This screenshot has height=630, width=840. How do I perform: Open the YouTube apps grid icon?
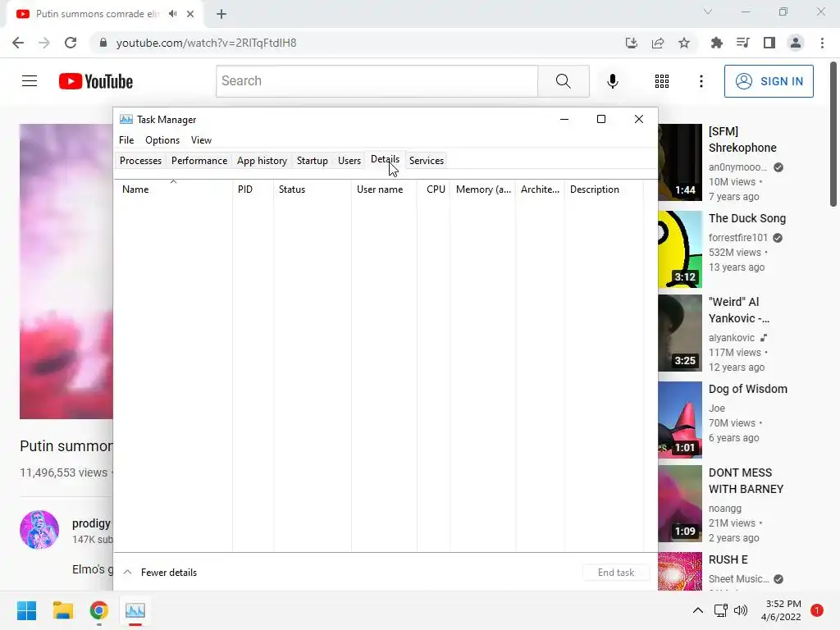pyautogui.click(x=662, y=81)
